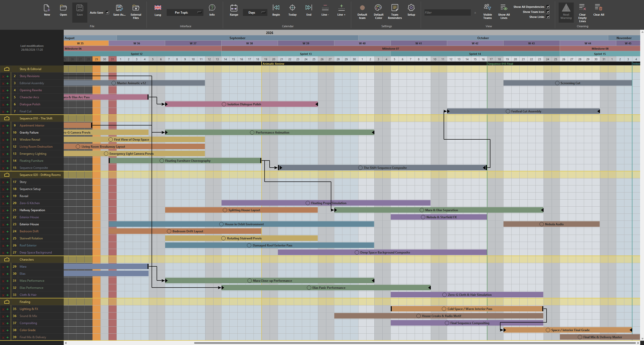
Task: Click the Sequence 010 Final marker
Action: [500, 64]
